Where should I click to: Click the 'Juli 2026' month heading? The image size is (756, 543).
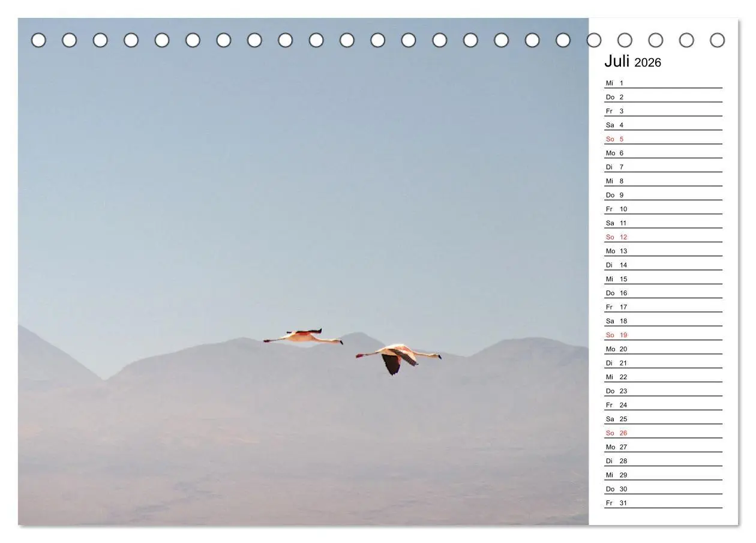coord(632,62)
